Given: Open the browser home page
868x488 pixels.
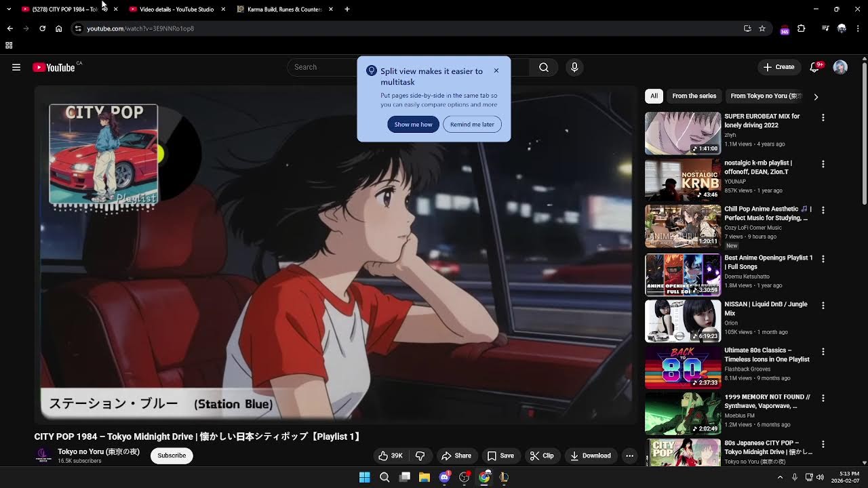Looking at the screenshot, I should point(59,28).
